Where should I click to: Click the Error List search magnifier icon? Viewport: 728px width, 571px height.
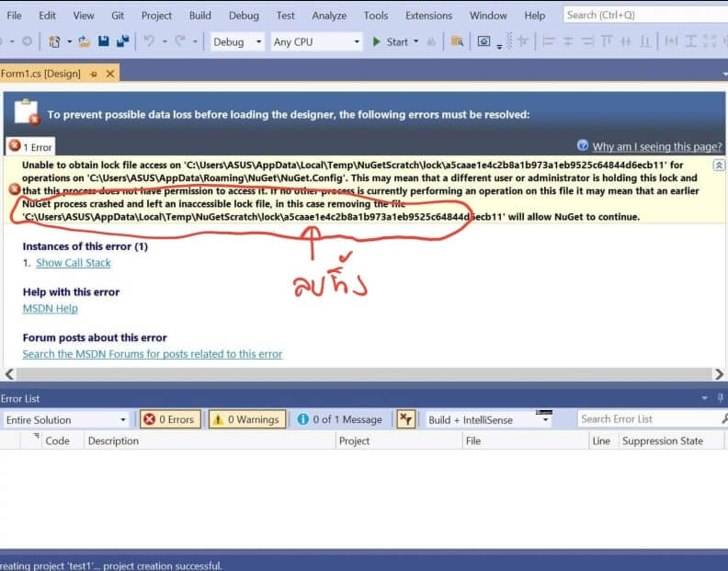[724, 419]
